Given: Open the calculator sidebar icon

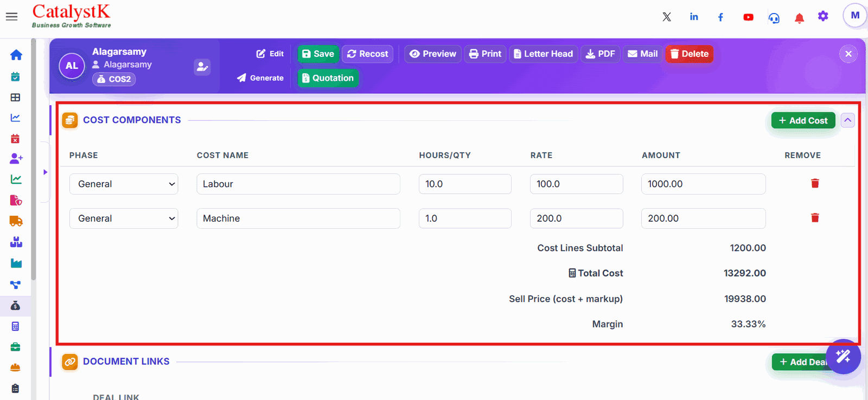Looking at the screenshot, I should tap(15, 326).
